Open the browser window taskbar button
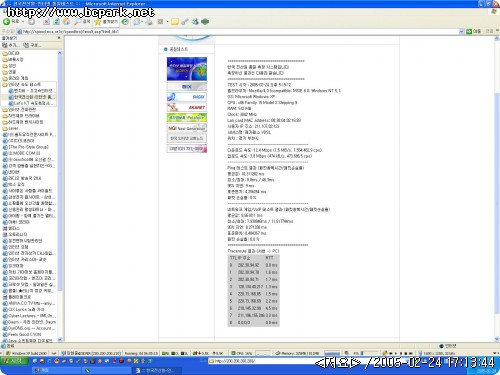 (157, 370)
